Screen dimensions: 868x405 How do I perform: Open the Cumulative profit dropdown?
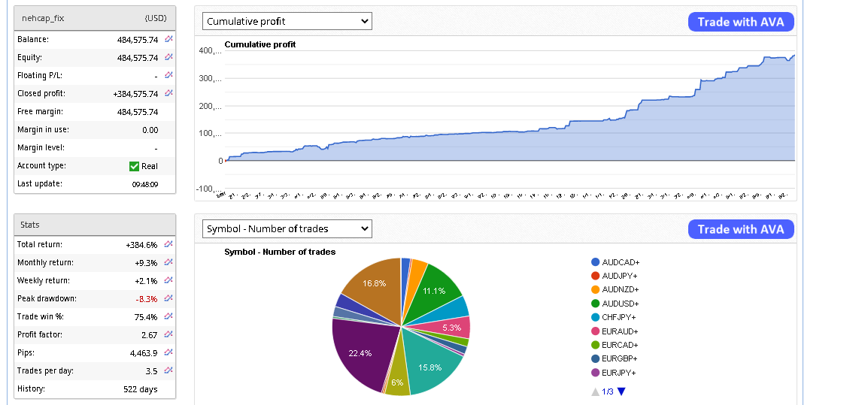[287, 21]
